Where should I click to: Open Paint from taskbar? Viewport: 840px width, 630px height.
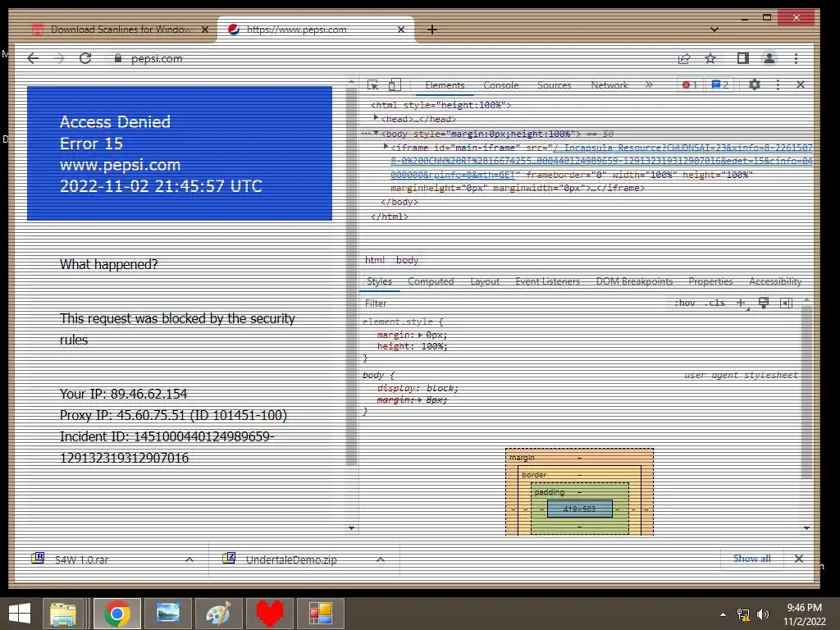coord(218,614)
